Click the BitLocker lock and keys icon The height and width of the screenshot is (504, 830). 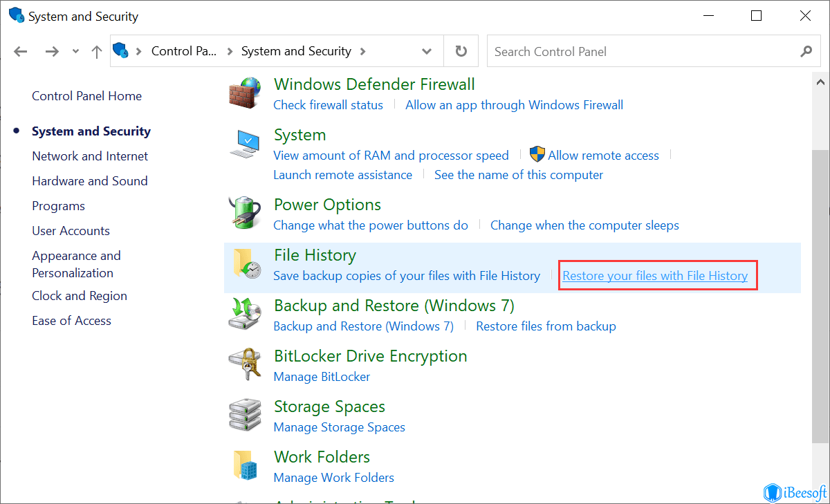(x=245, y=364)
